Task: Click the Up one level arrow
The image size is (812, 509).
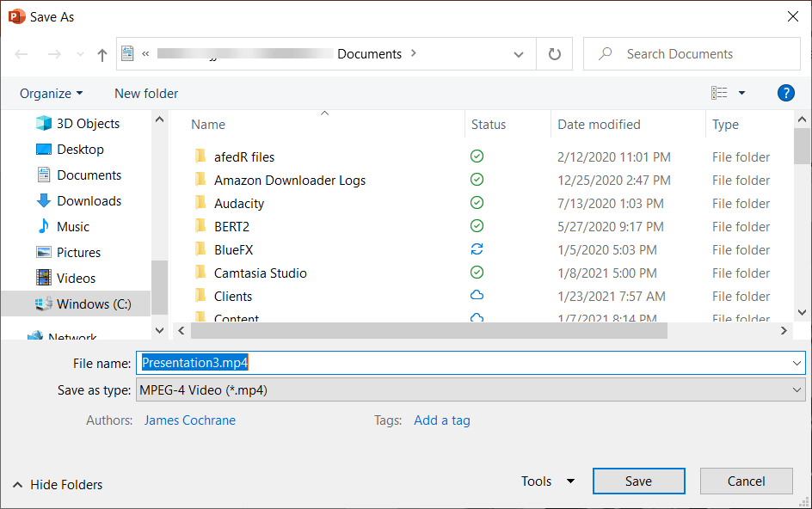Action: (102, 54)
